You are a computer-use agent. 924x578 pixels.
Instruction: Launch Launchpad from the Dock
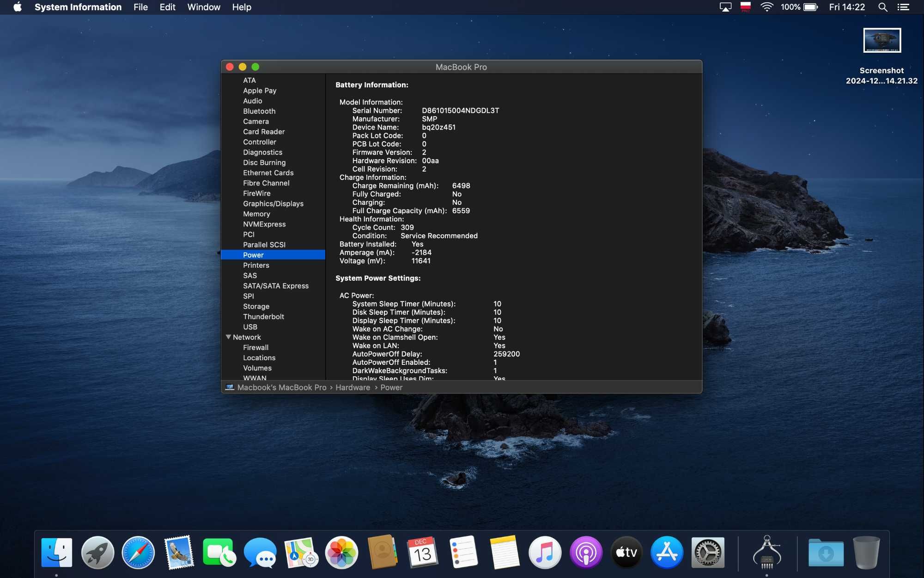coord(97,553)
